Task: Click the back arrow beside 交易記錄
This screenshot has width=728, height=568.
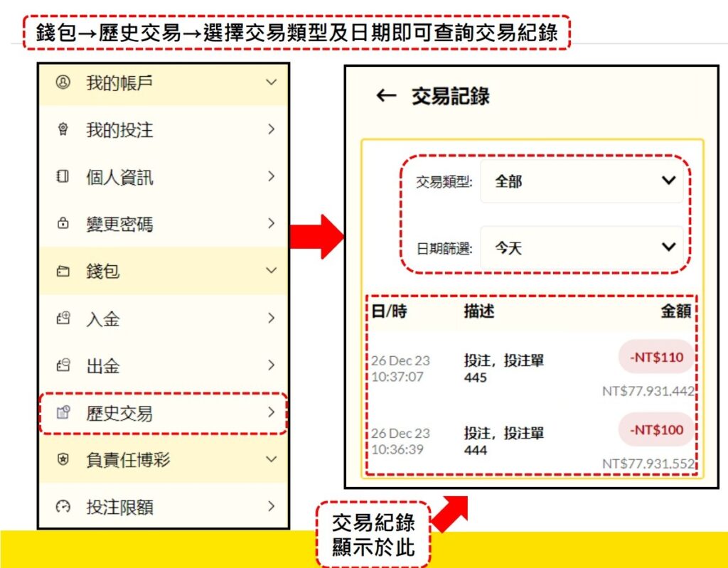Action: (386, 96)
